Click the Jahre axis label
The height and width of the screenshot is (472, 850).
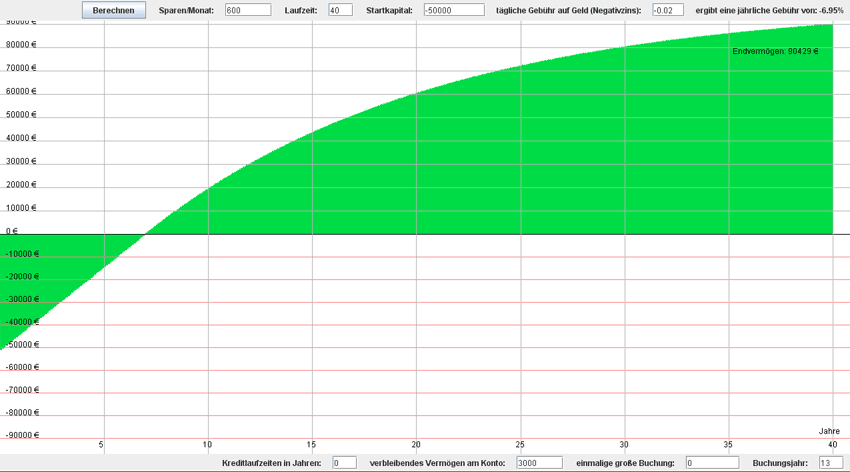[x=829, y=431]
